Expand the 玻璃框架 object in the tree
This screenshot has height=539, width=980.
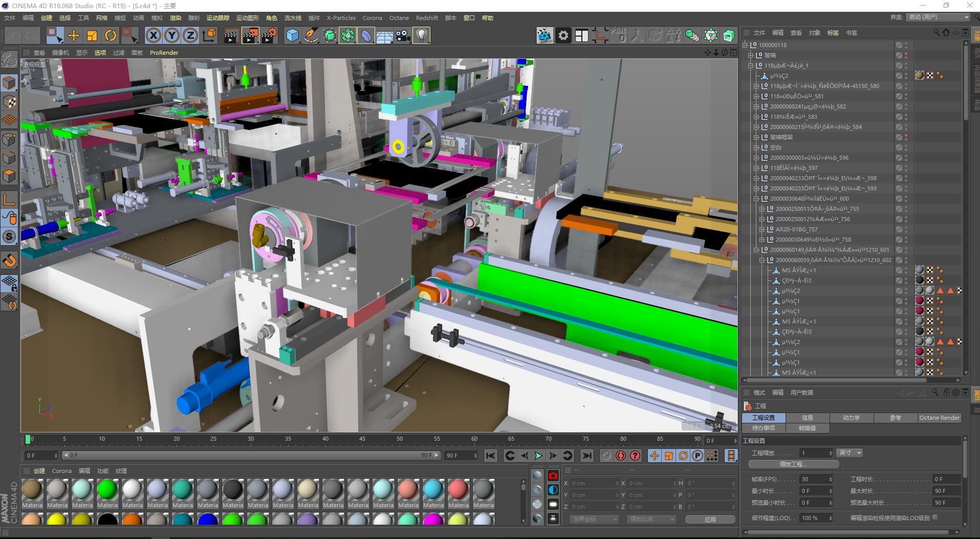(x=756, y=137)
